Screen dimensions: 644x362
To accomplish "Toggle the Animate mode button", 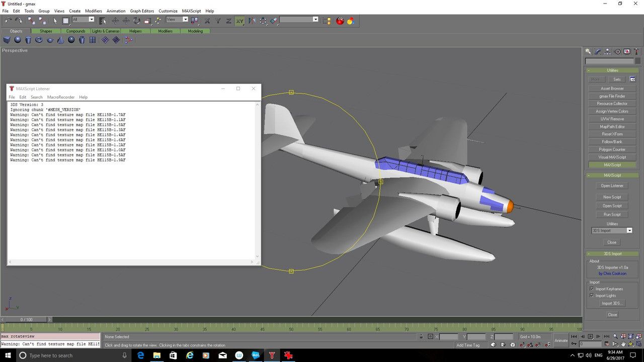I will tap(561, 340).
